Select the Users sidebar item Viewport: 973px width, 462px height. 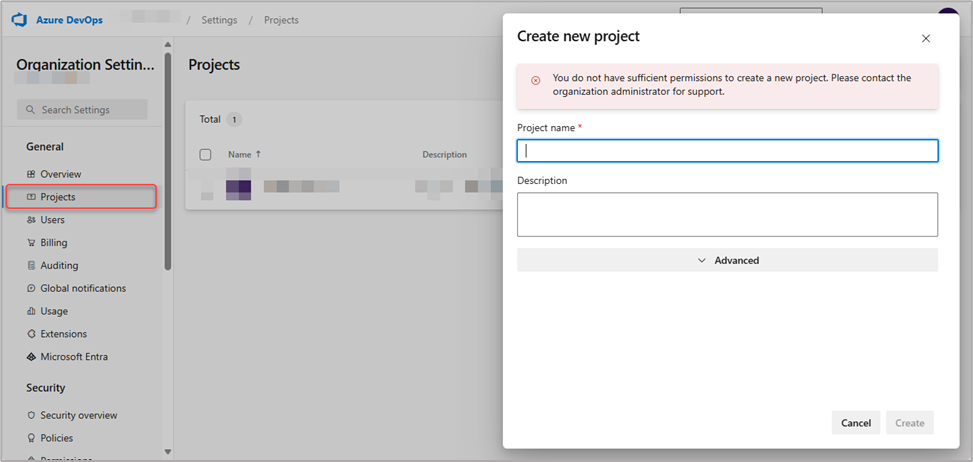(x=52, y=220)
